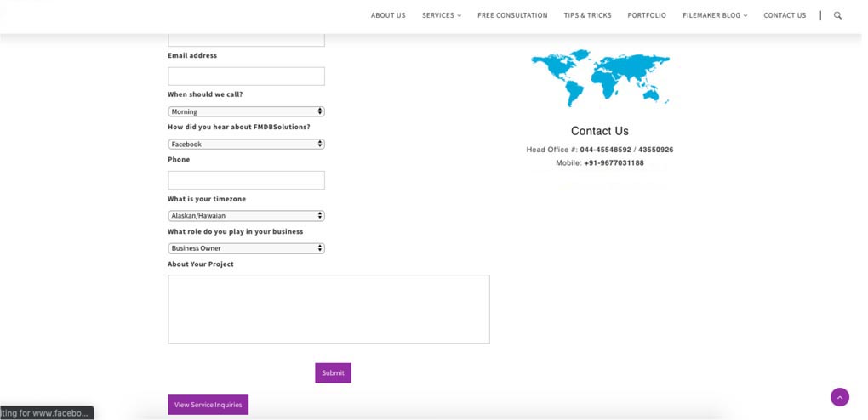868x420 pixels.
Task: Open the 'How did you hear' dropdown
Action: click(246, 144)
